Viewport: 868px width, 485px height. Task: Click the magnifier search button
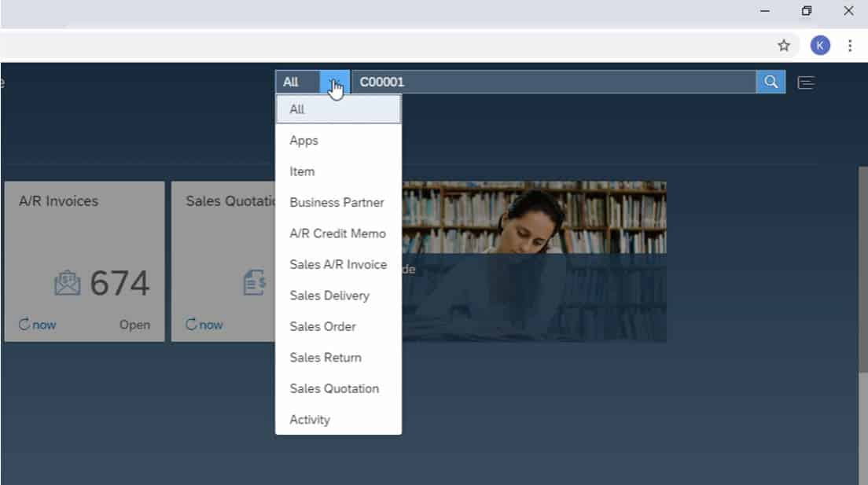(771, 82)
